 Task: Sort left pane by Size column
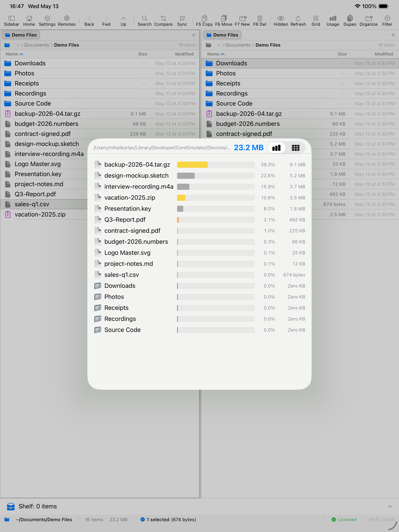[143, 54]
